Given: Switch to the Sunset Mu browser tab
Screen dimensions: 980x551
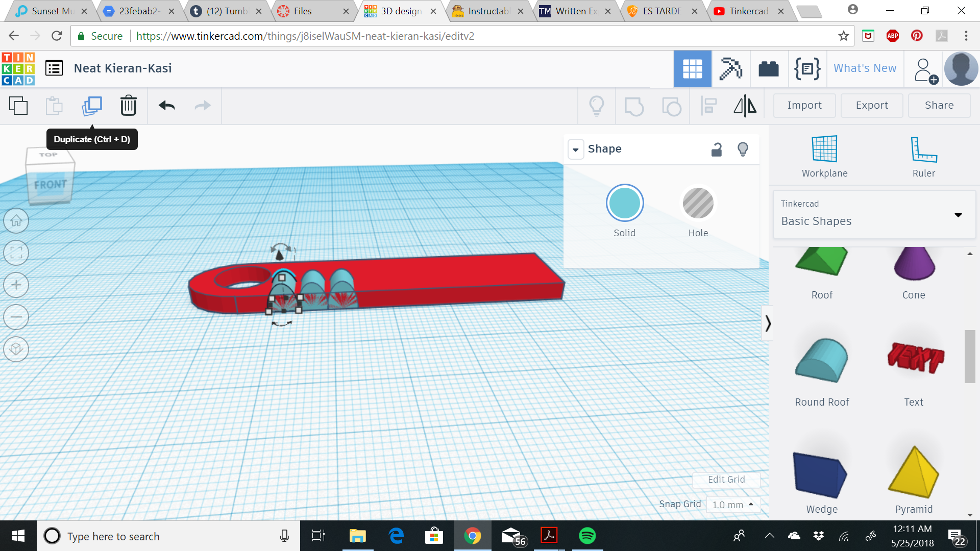Looking at the screenshot, I should coord(53,11).
